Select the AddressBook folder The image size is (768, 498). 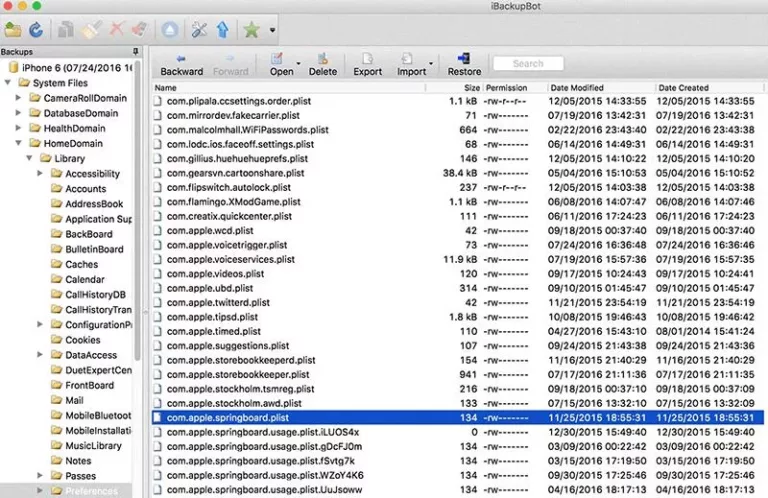point(87,204)
